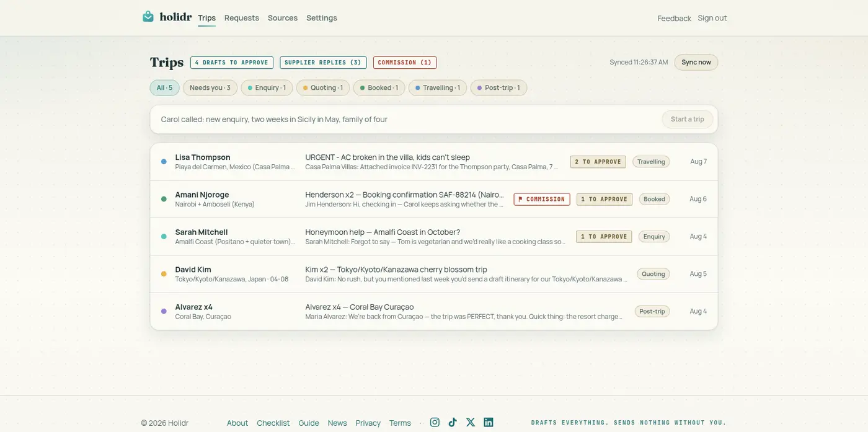Switch to the Sources tab

[283, 18]
